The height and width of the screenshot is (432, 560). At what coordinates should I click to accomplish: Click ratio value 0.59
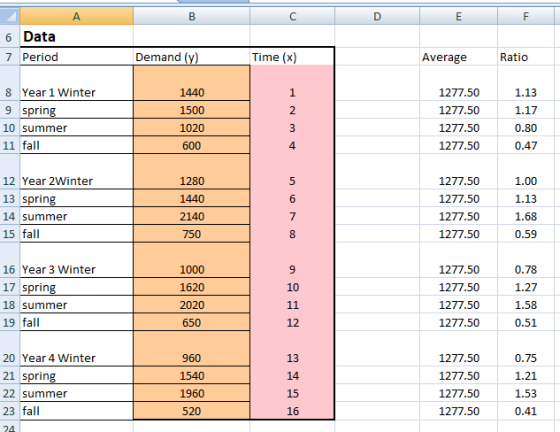[526, 234]
